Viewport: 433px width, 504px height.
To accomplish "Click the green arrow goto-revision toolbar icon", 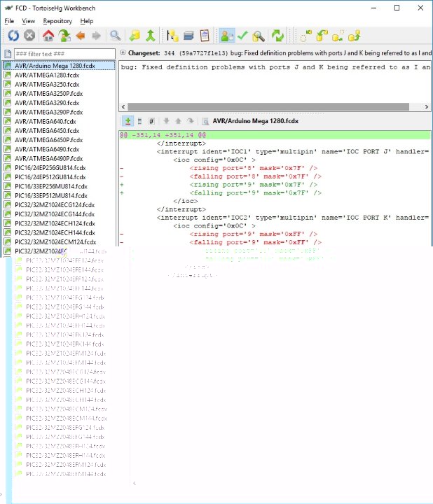I will (64, 36).
